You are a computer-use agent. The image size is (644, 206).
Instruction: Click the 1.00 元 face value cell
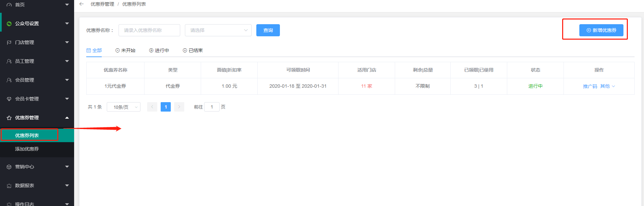229,86
